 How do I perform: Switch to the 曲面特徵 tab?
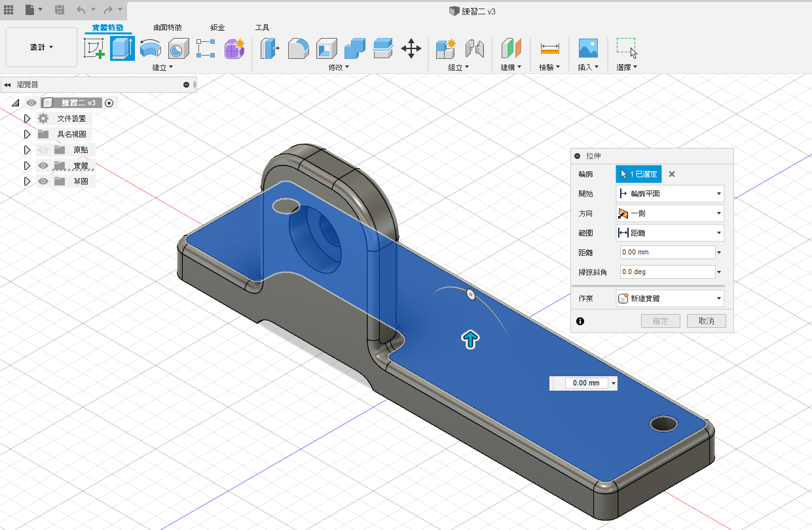167,27
